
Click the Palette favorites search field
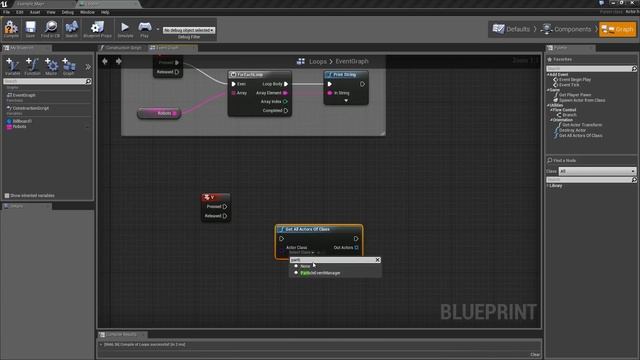(x=591, y=69)
